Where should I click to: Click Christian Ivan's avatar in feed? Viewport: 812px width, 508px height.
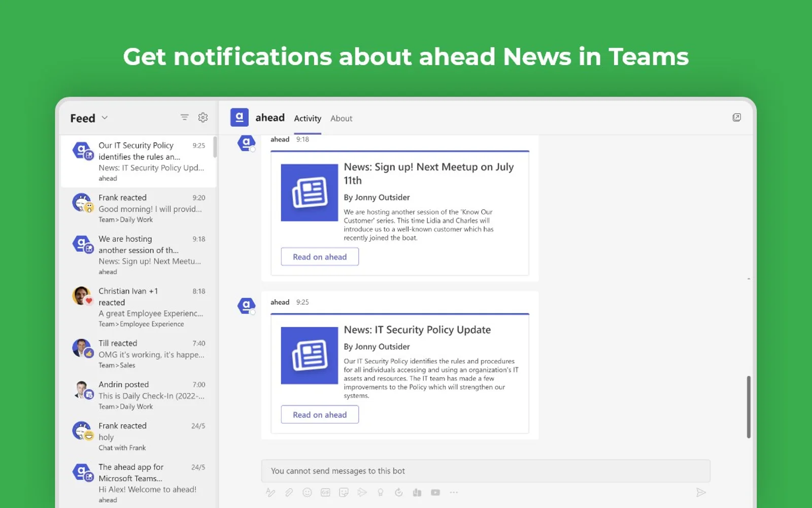pos(82,296)
